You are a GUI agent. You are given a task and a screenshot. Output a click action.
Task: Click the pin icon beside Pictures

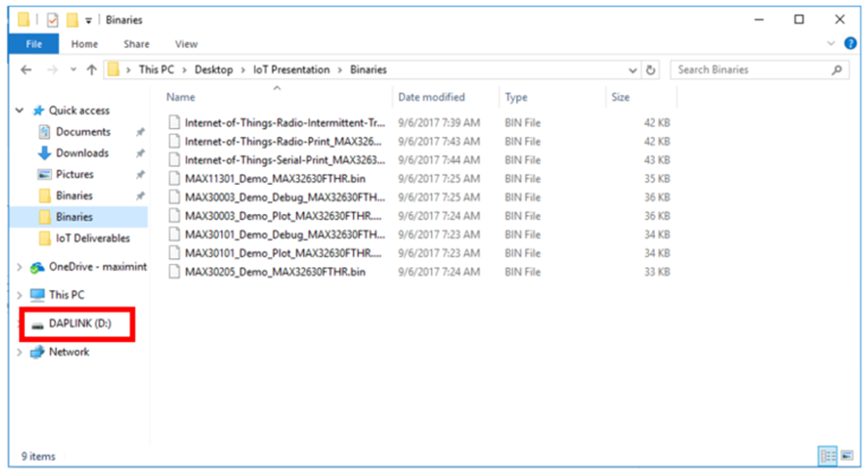tap(140, 174)
